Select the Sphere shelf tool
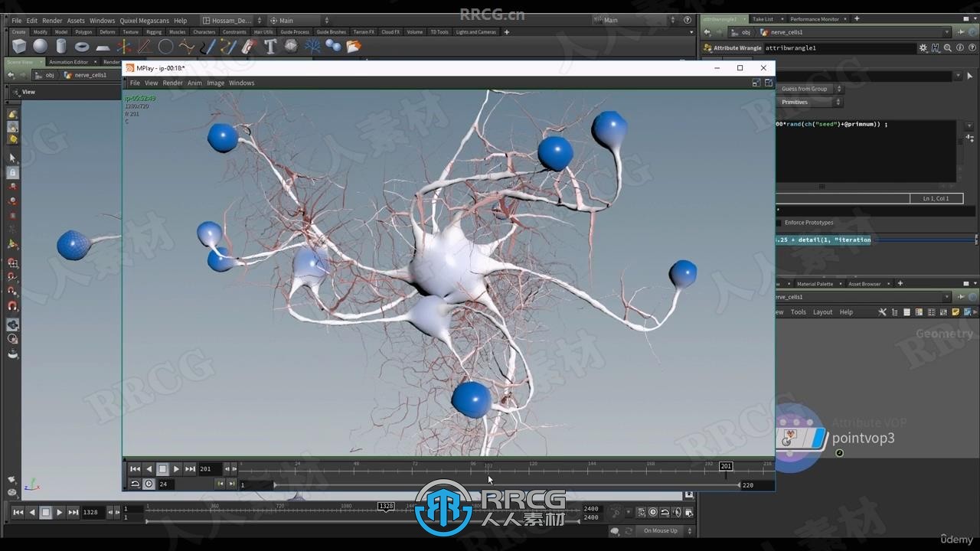This screenshot has width=980, height=551. 41,47
